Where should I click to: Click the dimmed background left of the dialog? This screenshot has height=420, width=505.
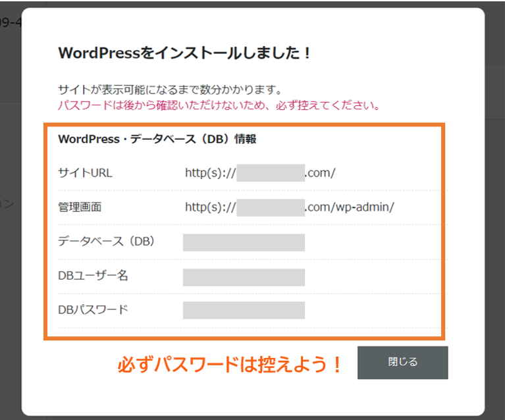click(x=9, y=263)
